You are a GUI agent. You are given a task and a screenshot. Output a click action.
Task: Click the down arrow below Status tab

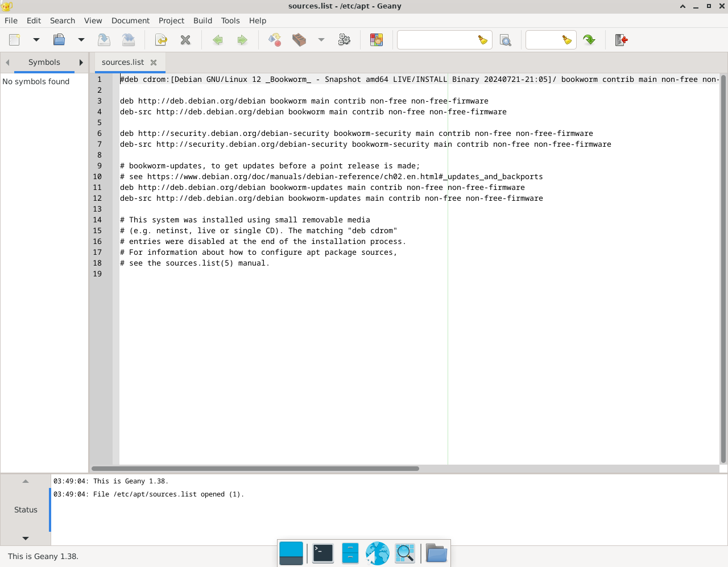click(26, 538)
